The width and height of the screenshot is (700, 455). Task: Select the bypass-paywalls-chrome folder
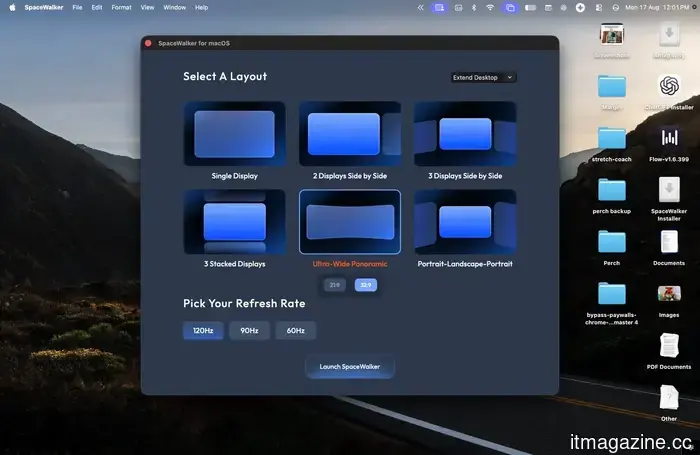click(612, 303)
